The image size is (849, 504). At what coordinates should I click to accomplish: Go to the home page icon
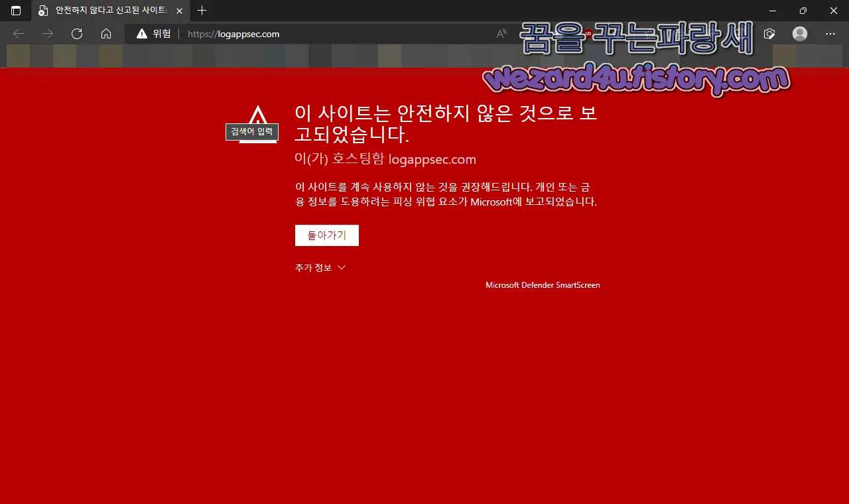pyautogui.click(x=106, y=34)
